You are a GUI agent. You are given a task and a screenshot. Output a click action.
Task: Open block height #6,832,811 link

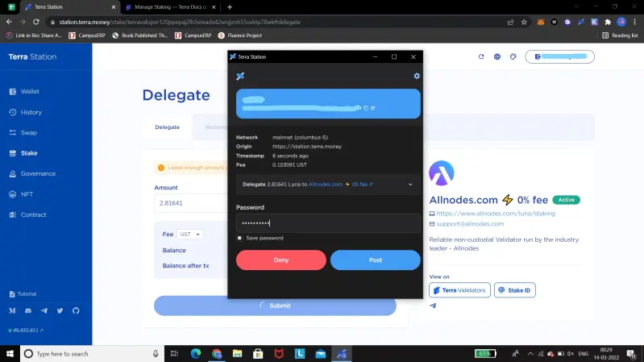pyautogui.click(x=27, y=331)
